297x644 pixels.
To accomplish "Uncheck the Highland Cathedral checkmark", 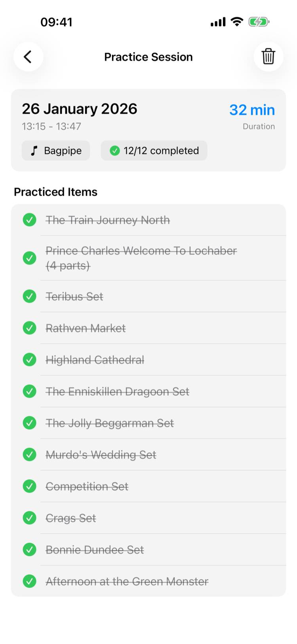I will (x=29, y=359).
